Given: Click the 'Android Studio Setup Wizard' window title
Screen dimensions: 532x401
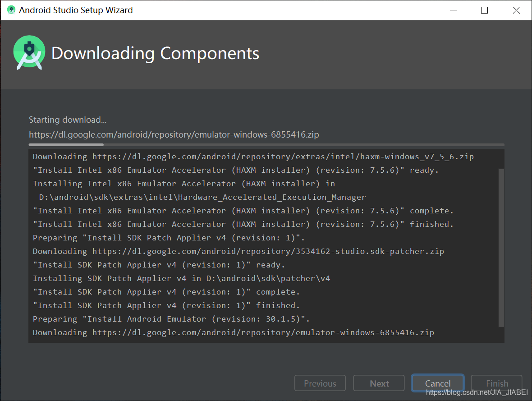Looking at the screenshot, I should click(76, 10).
